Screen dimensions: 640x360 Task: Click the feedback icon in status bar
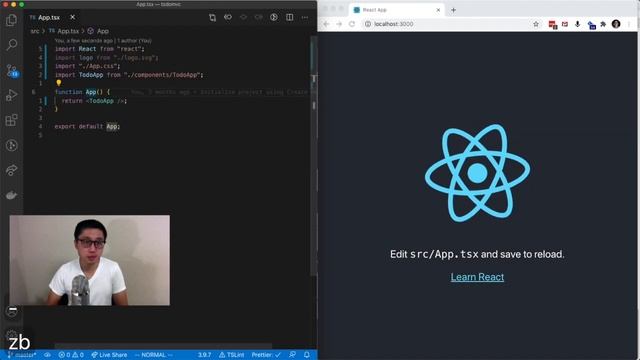click(292, 355)
